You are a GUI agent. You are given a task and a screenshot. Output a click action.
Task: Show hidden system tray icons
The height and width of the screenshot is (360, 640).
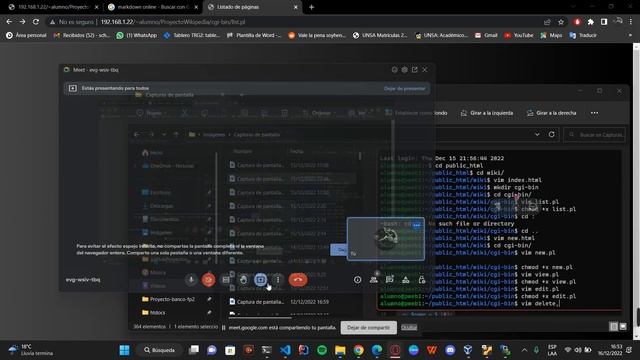coord(524,350)
